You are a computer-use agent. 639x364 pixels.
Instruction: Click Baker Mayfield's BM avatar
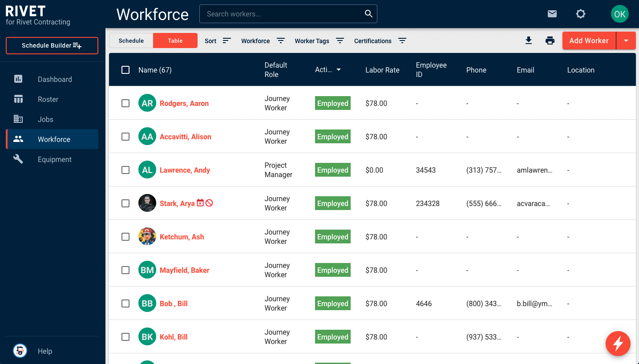147,270
